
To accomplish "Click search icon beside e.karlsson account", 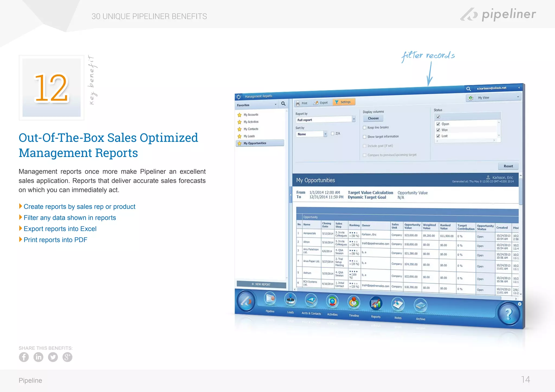I will pyautogui.click(x=468, y=89).
